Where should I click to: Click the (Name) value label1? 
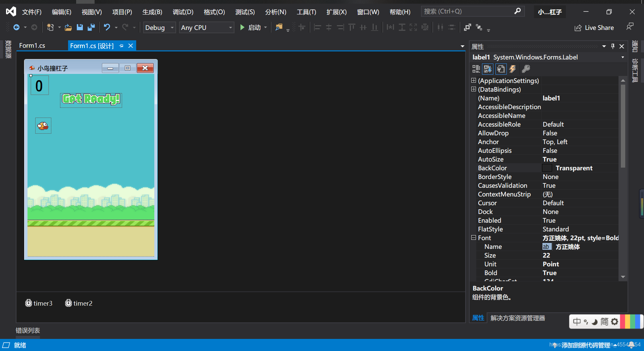pos(551,98)
